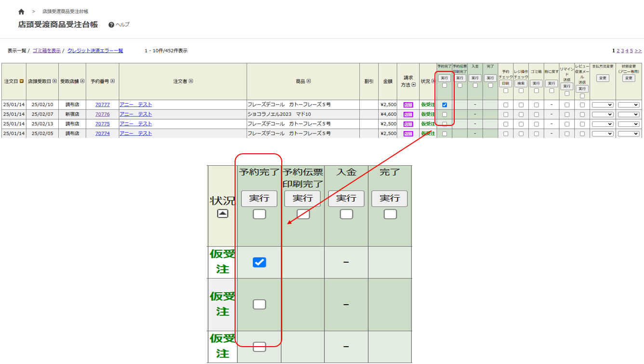Click sort icon next to 受取店舗
Viewport: 644px width, 364px height.
pyautogui.click(x=82, y=81)
